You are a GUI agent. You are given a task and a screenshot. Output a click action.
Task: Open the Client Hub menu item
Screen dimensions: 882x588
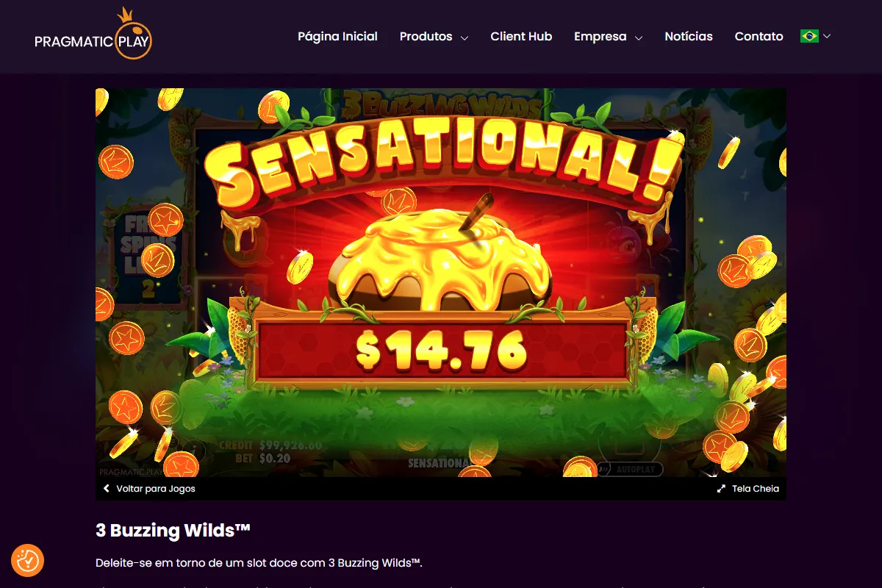521,36
